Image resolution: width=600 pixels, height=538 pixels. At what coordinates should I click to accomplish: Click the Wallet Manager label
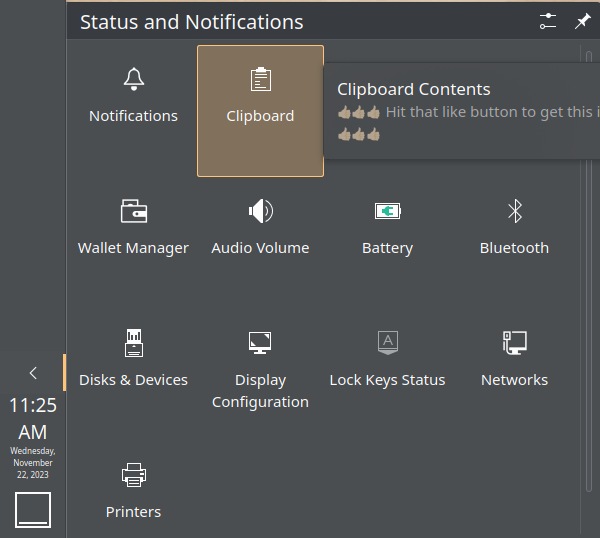click(x=134, y=248)
